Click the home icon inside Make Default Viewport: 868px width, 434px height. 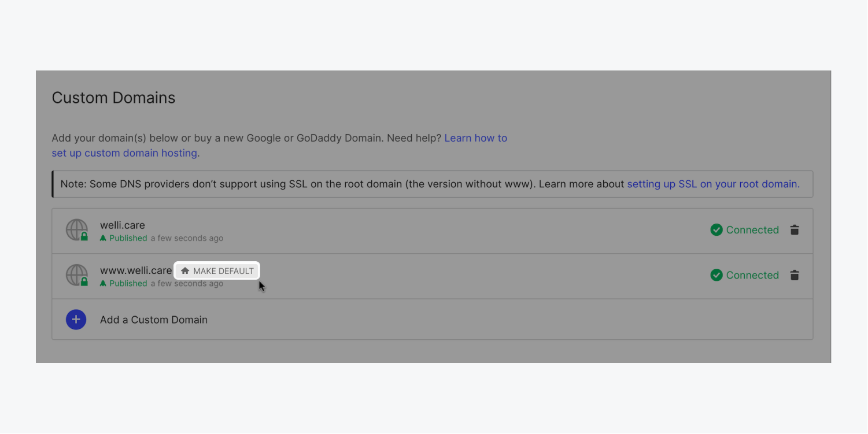pyautogui.click(x=185, y=271)
